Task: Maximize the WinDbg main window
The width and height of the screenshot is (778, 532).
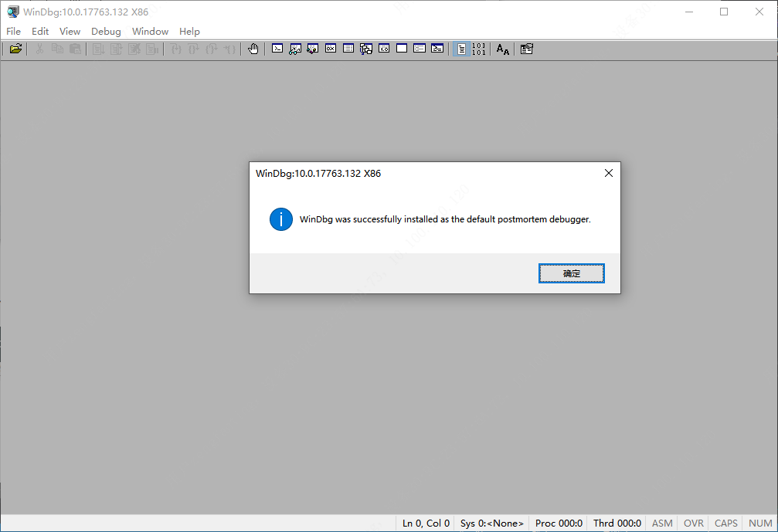Action: (x=724, y=12)
